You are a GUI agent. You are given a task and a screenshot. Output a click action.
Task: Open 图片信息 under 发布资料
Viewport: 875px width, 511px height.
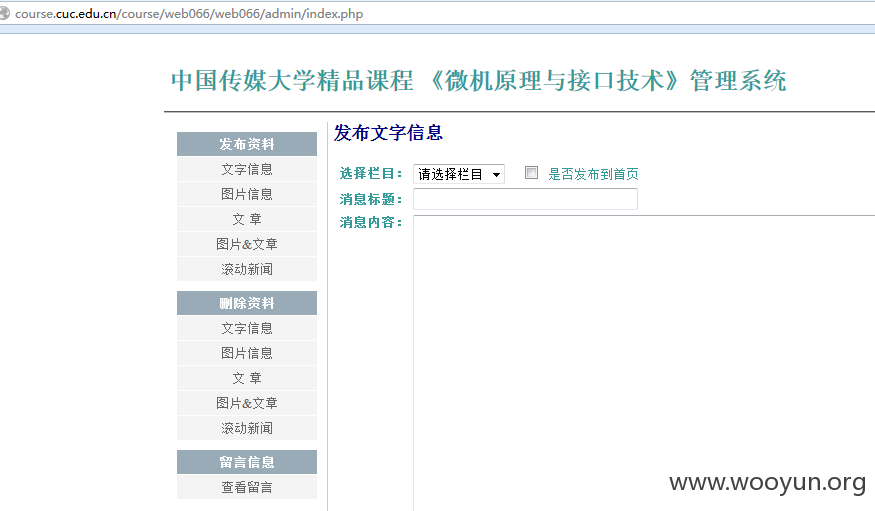coord(247,194)
